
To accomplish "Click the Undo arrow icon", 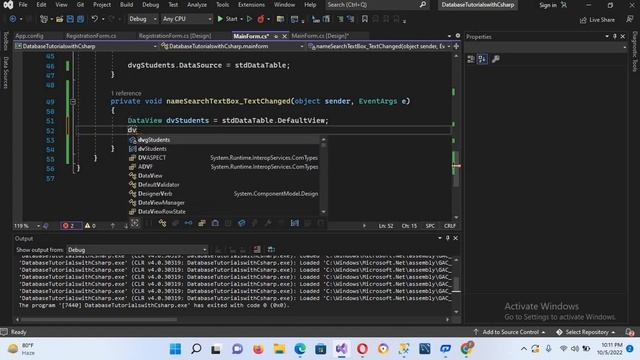I will (x=94, y=19).
